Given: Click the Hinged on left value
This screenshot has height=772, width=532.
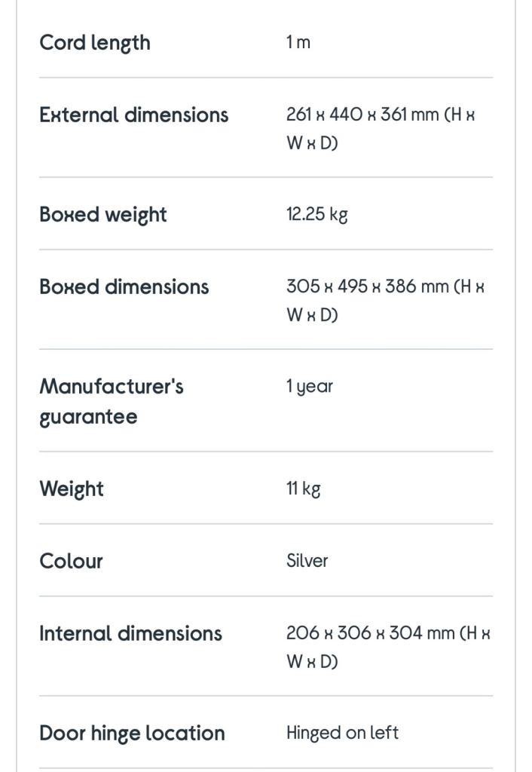Looking at the screenshot, I should tap(343, 733).
